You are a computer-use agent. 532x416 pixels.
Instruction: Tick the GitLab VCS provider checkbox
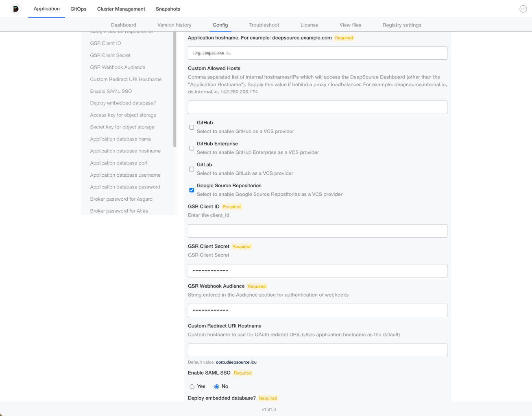click(x=192, y=169)
